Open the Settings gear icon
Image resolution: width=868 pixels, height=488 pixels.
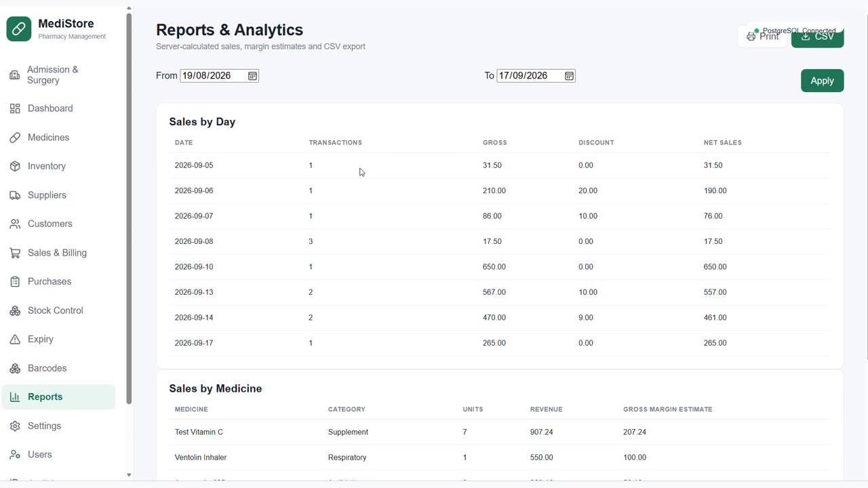coord(15,426)
